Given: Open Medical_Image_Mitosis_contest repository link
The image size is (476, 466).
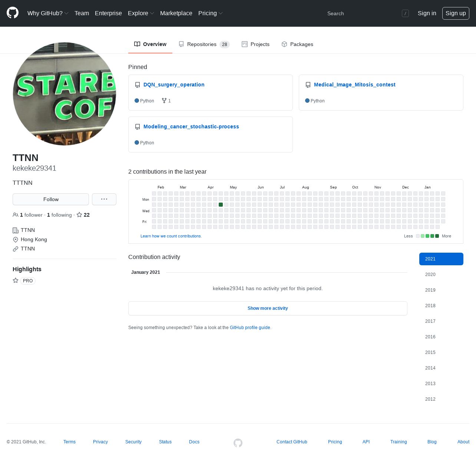Looking at the screenshot, I should pyautogui.click(x=354, y=85).
